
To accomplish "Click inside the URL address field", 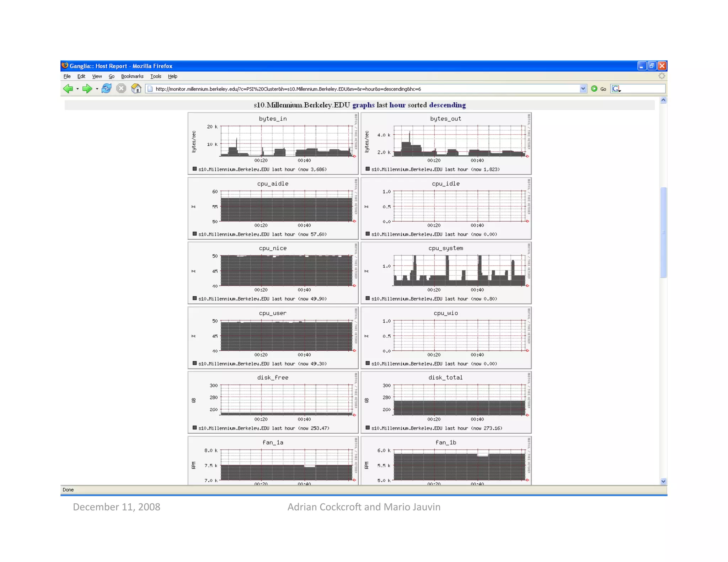I will [366, 89].
